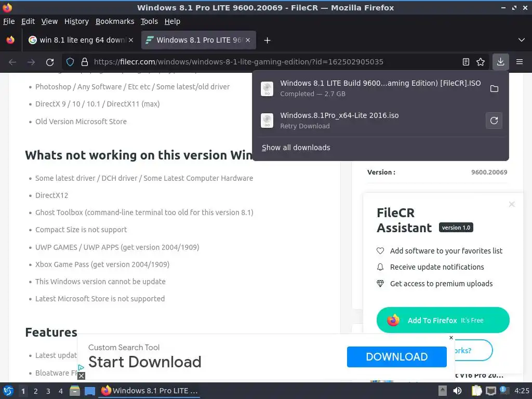Viewport: 532px width, 399px height.
Task: Click 'Compact Size is not support' text
Action: tap(81, 230)
